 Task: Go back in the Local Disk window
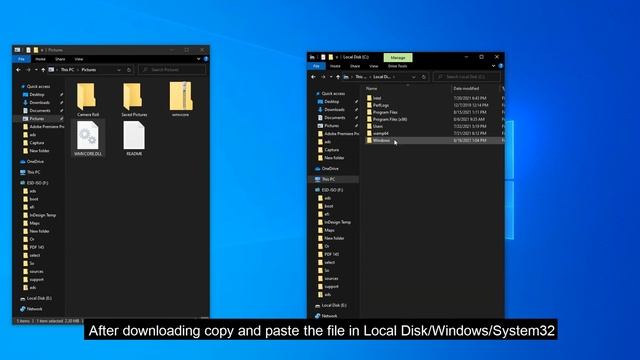click(x=313, y=77)
